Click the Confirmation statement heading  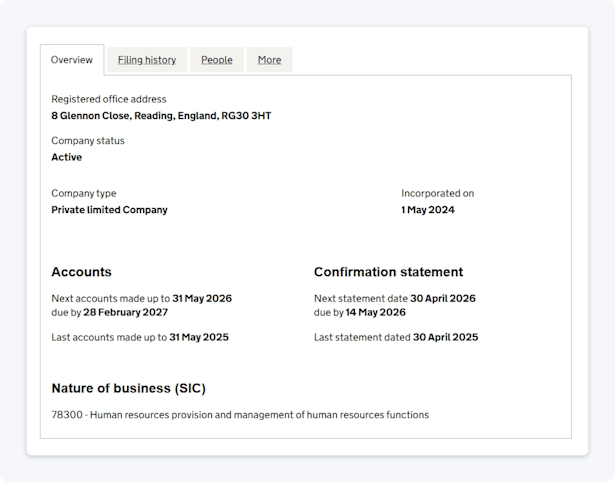(x=389, y=272)
